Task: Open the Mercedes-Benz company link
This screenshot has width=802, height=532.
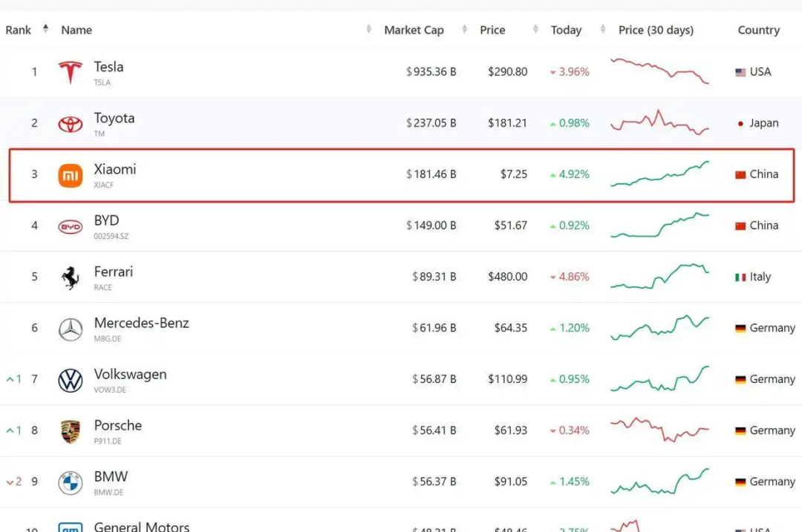Action: 142,323
